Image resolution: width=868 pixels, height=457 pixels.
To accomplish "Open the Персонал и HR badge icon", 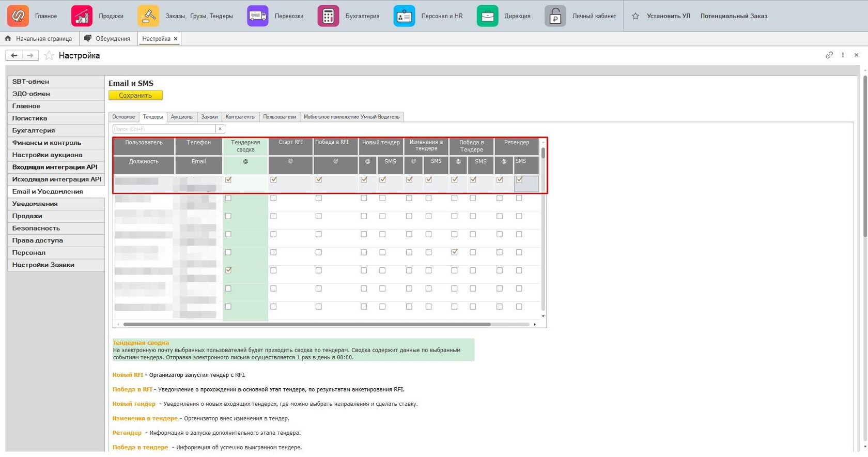I will tap(404, 16).
